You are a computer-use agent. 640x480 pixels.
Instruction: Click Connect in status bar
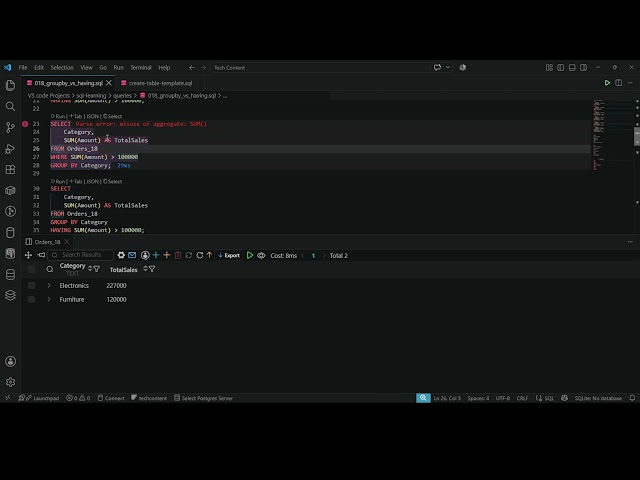tap(111, 398)
